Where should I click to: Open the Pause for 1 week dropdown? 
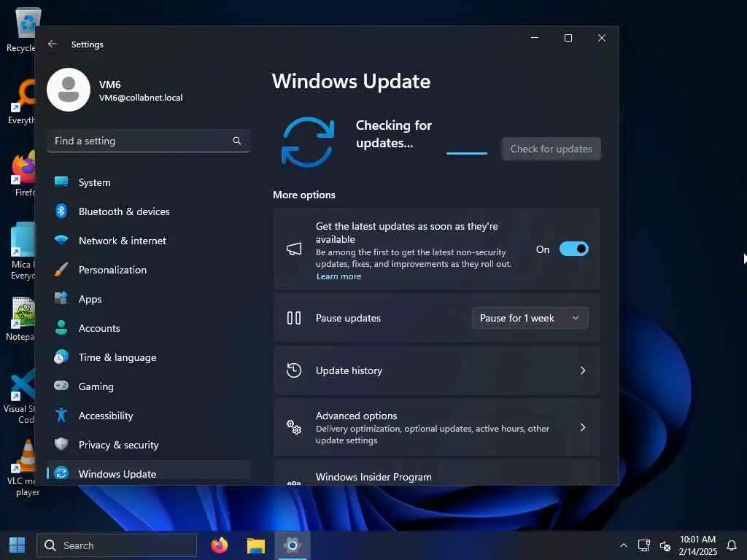tap(530, 318)
